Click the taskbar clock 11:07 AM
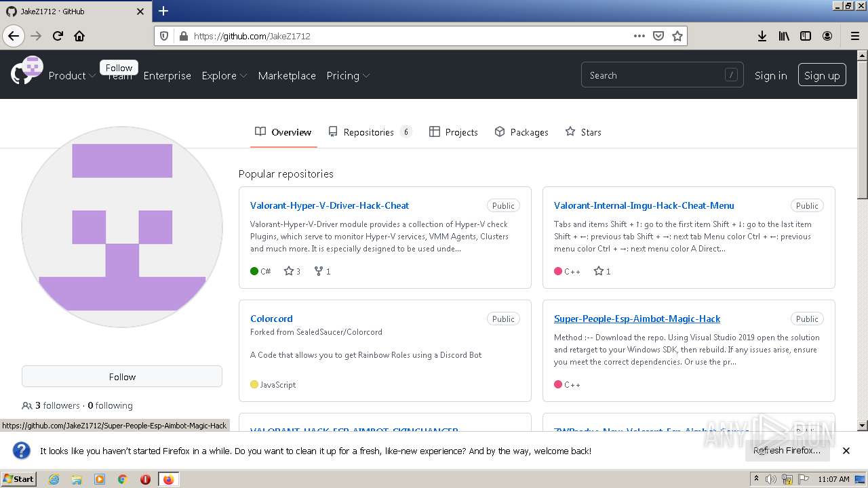This screenshot has width=868, height=488. (833, 479)
